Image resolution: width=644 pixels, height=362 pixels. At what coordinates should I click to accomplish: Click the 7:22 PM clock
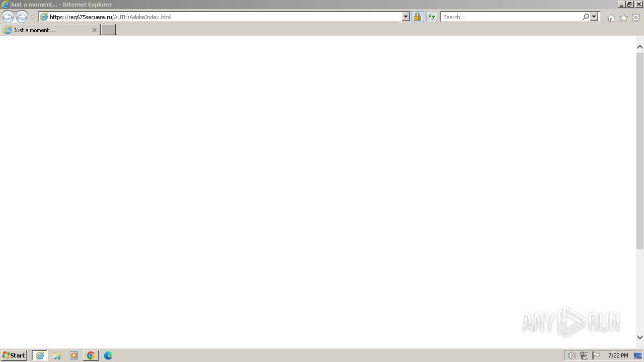tap(618, 355)
